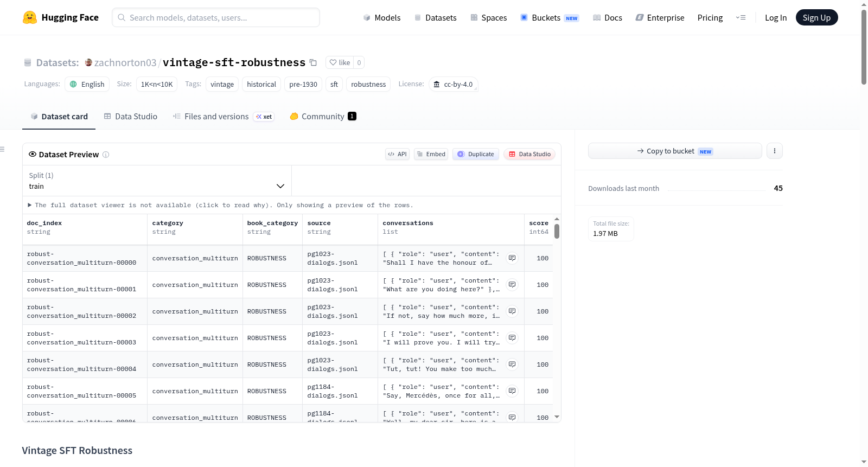
Task: Like the vintage-sft-robustness dataset
Action: point(340,62)
